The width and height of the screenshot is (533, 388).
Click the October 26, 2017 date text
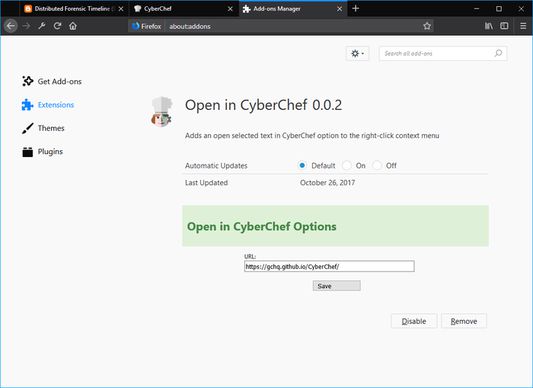(327, 183)
